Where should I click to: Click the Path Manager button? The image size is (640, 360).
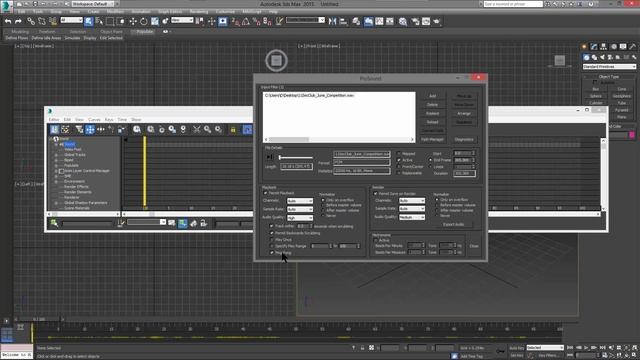pos(432,139)
